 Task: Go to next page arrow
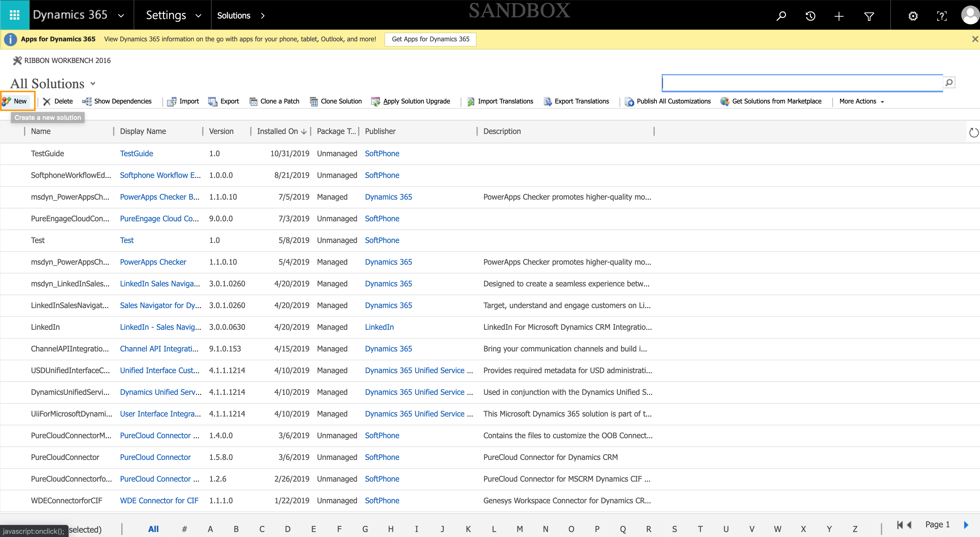pyautogui.click(x=966, y=525)
